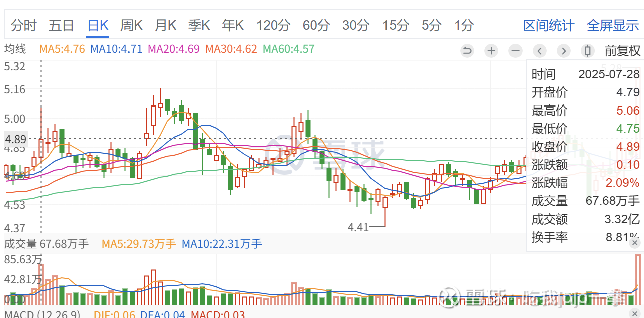644x318 pixels.
Task: Click the 4.53 y-axis price label
Action: click(14, 205)
